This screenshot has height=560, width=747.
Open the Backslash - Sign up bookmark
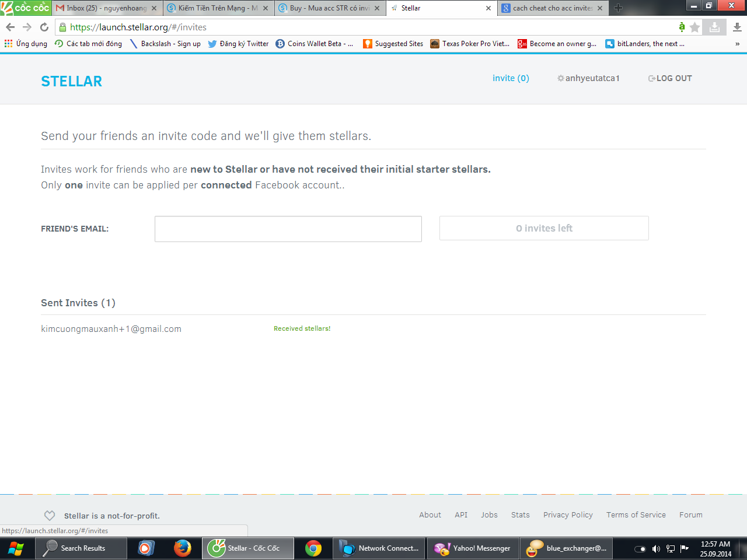click(x=165, y=44)
